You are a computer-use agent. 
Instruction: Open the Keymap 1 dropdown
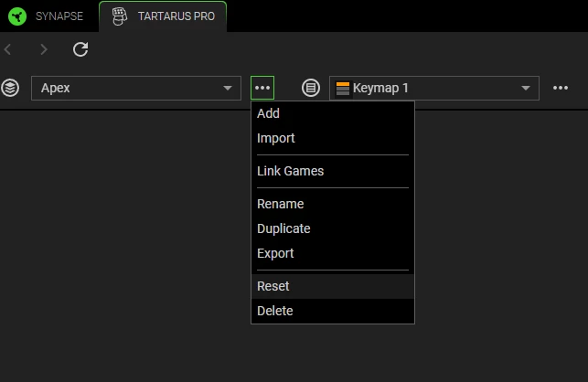point(434,88)
